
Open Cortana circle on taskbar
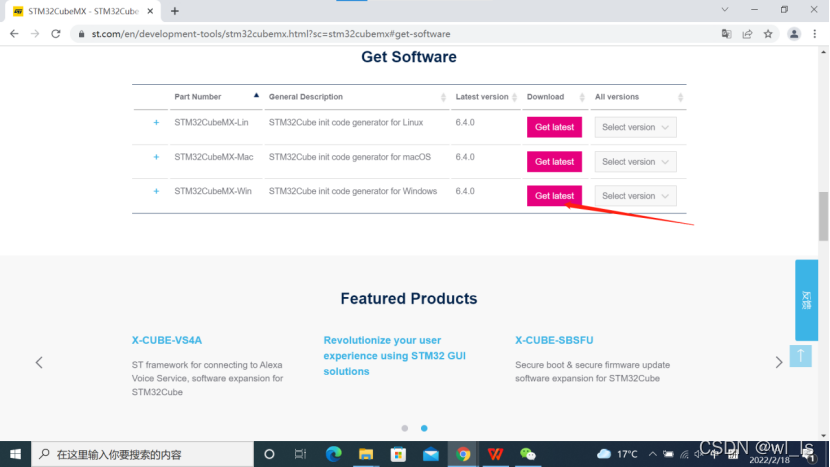coord(269,454)
